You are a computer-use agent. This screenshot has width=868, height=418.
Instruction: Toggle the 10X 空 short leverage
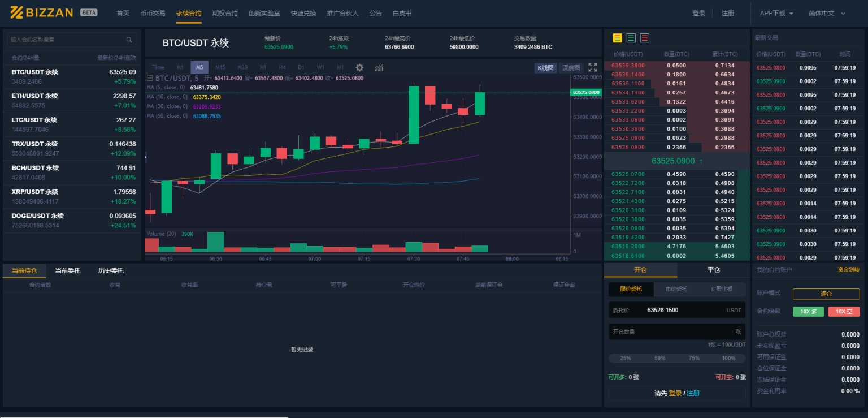coord(844,312)
